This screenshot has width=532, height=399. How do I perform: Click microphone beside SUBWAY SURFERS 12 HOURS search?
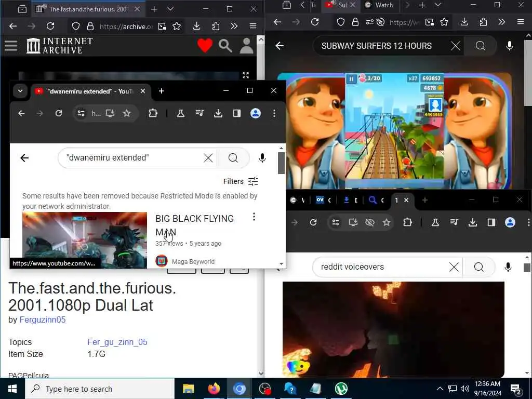(x=510, y=46)
